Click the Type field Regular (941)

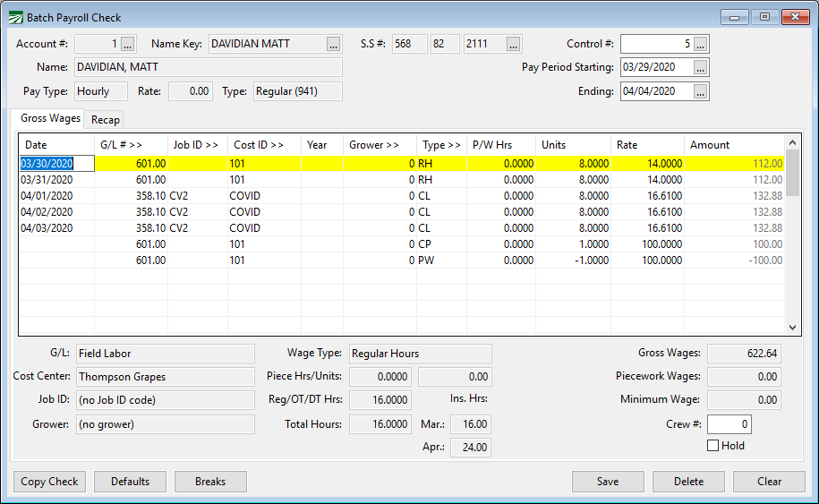(298, 91)
